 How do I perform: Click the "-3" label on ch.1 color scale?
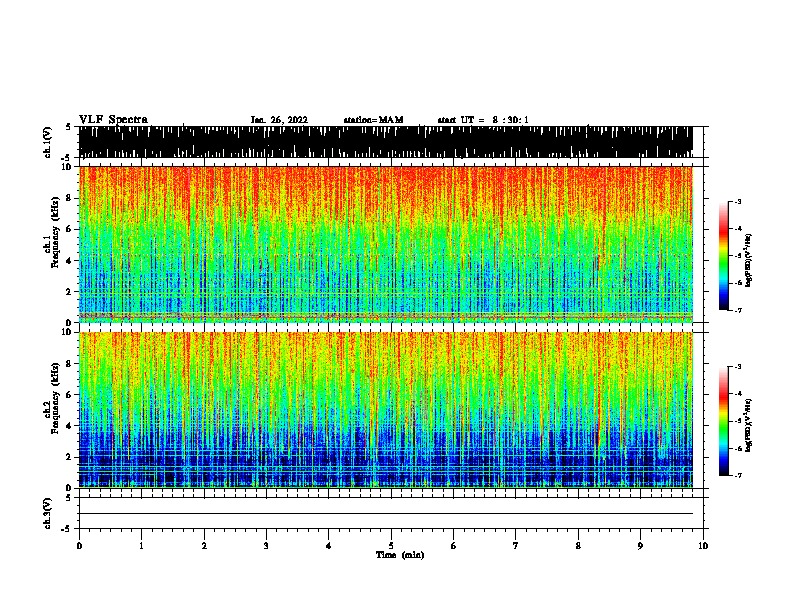coord(737,202)
